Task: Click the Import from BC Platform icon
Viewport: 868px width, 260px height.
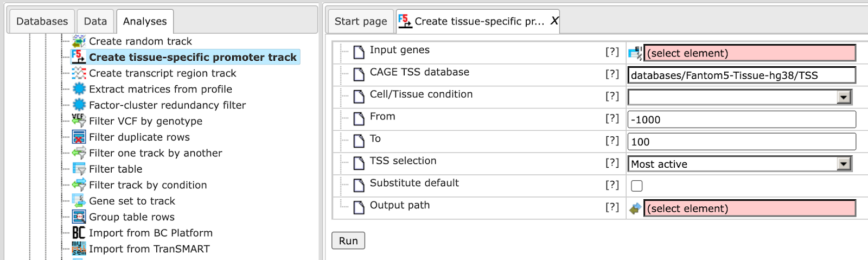Action: point(79,233)
